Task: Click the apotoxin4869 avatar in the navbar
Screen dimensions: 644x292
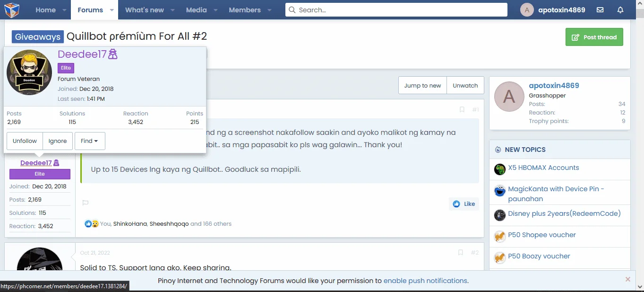Action: coord(527,10)
